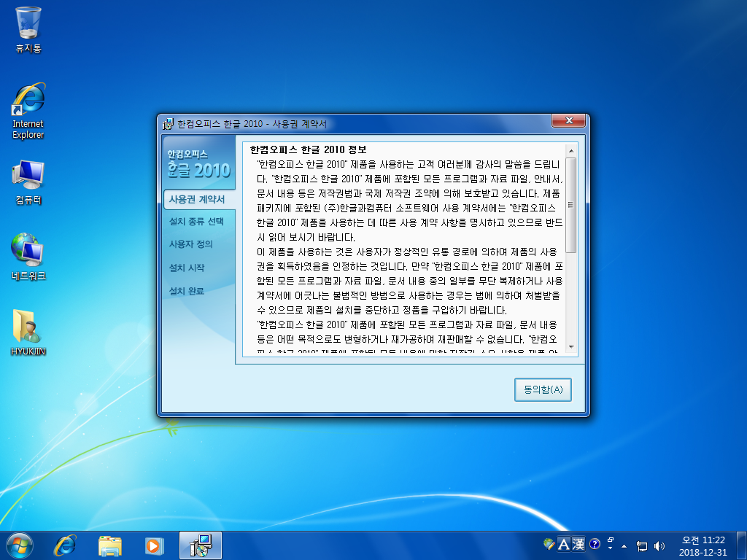The height and width of the screenshot is (560, 747).
Task: Select the Internet Explorer desktop shortcut
Action: 28,111
